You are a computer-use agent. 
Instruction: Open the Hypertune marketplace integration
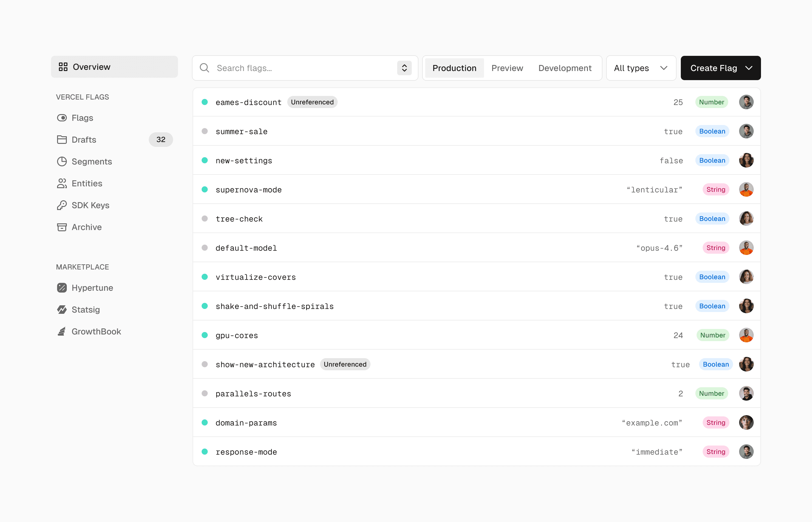click(92, 287)
